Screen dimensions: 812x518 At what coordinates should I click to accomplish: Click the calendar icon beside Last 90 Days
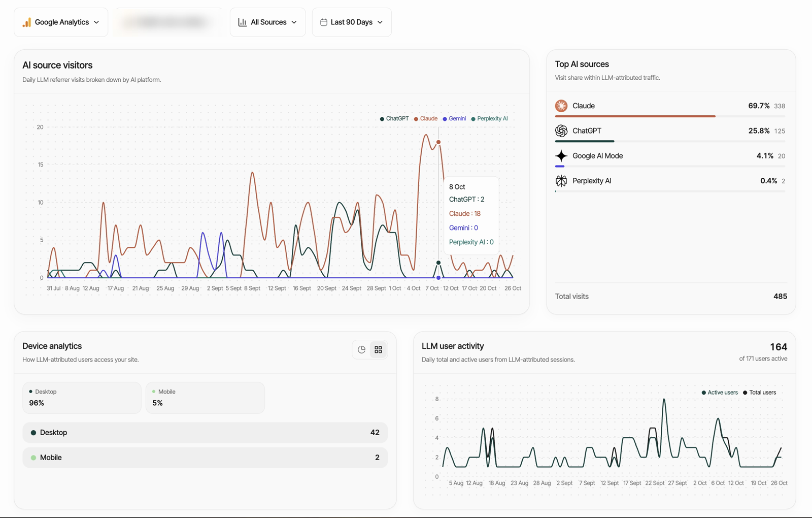[324, 22]
